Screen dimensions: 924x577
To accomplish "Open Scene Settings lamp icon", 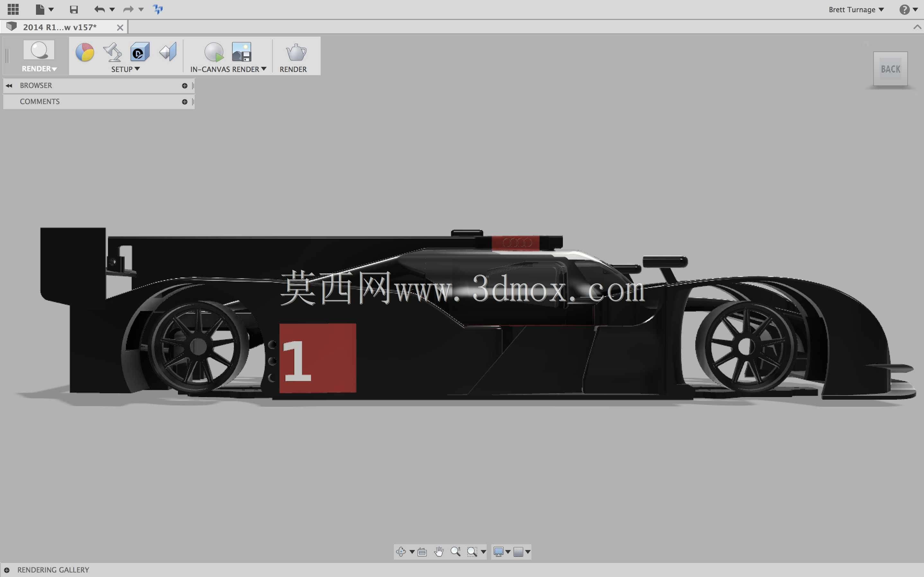I will pos(112,52).
